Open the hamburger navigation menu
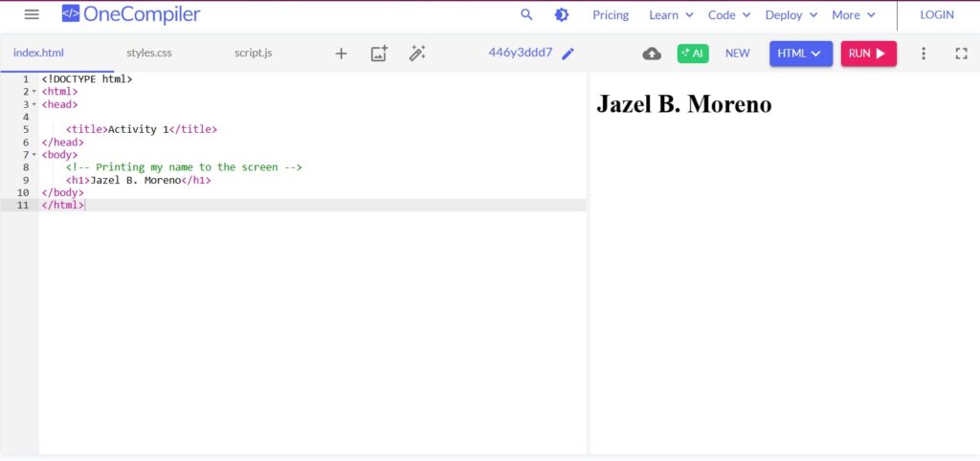Viewport: 980px width, 461px height. click(32, 14)
